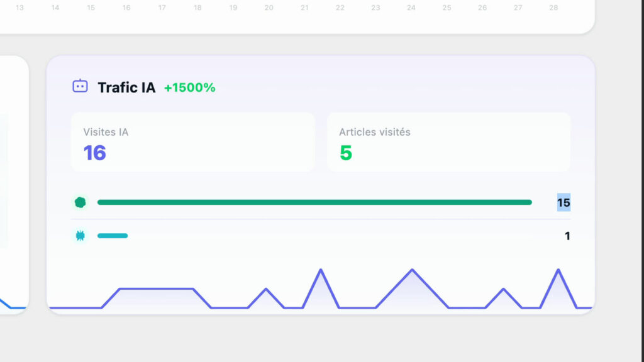Click axis day label 24
This screenshot has height=362, width=644.
[x=411, y=8]
